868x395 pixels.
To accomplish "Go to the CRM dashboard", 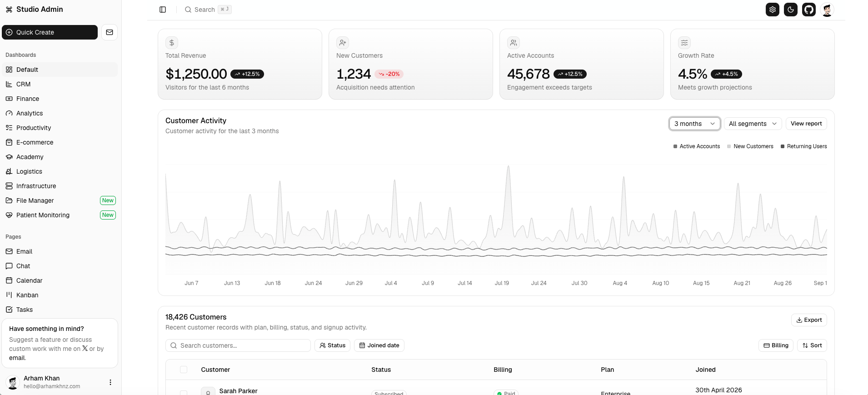I will 60,84.
